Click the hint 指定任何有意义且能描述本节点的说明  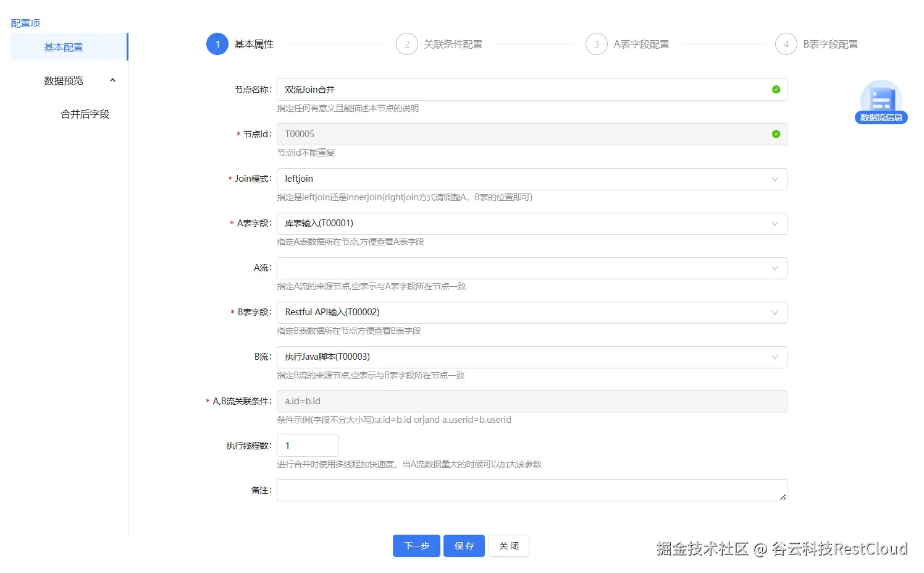[x=348, y=108]
